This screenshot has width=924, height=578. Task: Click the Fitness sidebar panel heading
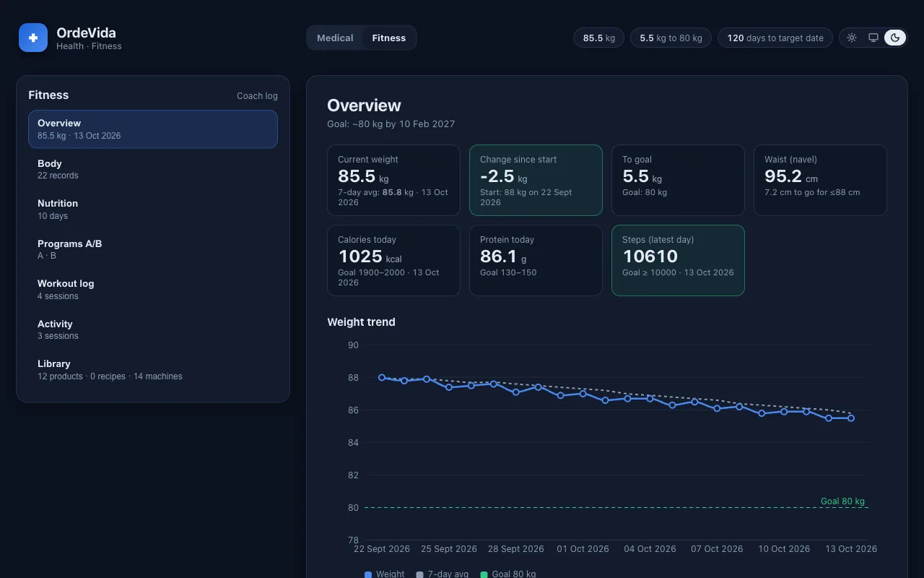tap(48, 95)
